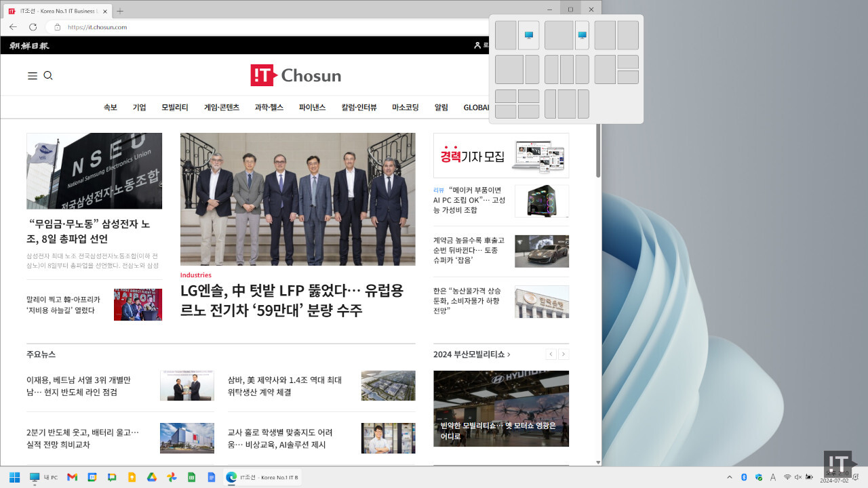The height and width of the screenshot is (488, 868).
Task: Open article 이재용, 베트남 서열 3위 개별만남
Action: pos(79,386)
